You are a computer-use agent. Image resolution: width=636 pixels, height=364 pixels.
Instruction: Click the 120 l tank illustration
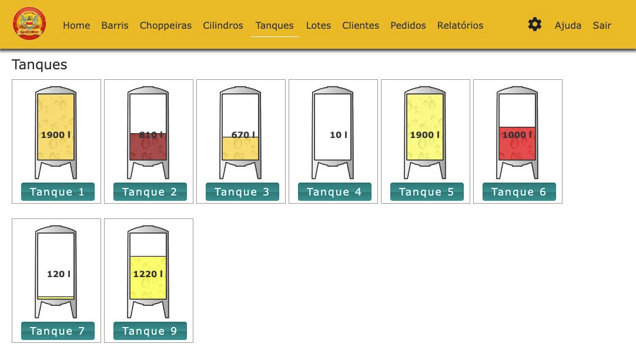click(56, 271)
